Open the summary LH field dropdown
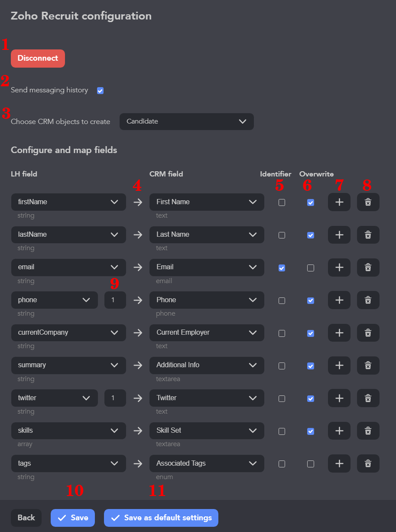Screen dimensions: 396x532 click(x=68, y=366)
